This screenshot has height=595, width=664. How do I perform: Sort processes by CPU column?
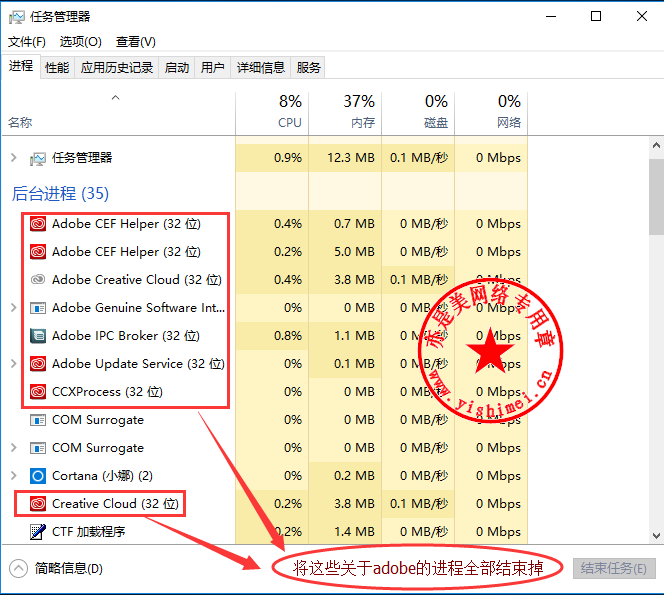click(x=272, y=113)
